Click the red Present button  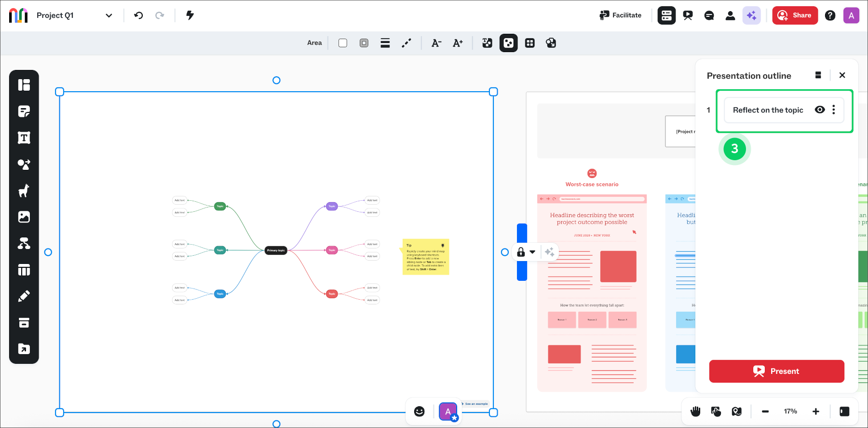click(x=776, y=371)
